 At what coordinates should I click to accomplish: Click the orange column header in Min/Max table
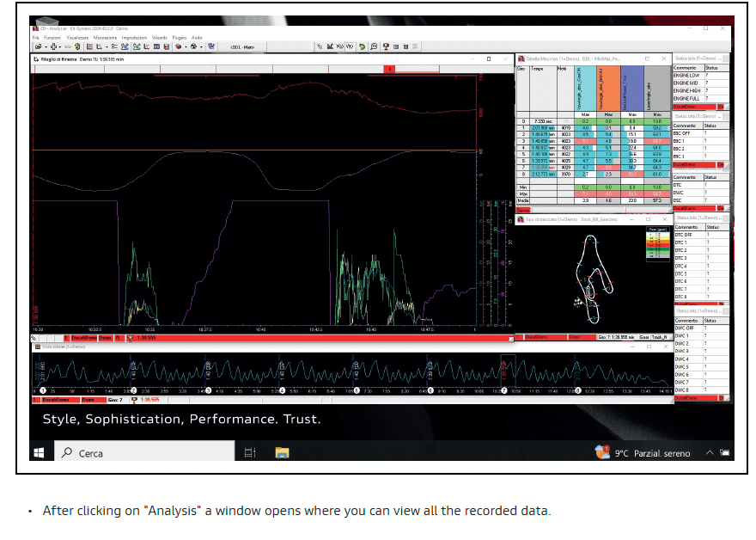(x=608, y=89)
